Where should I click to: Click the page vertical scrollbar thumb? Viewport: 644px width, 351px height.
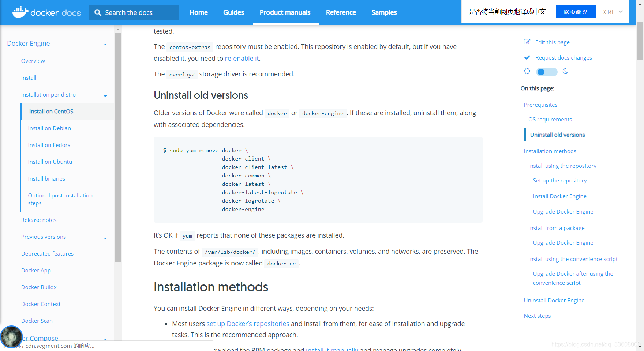640,41
